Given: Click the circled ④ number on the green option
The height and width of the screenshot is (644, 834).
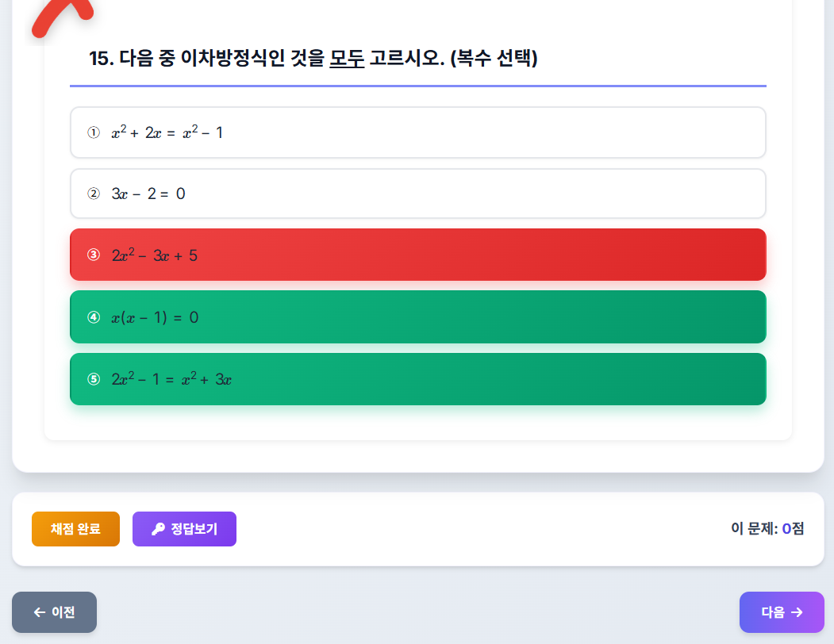Looking at the screenshot, I should 95,316.
